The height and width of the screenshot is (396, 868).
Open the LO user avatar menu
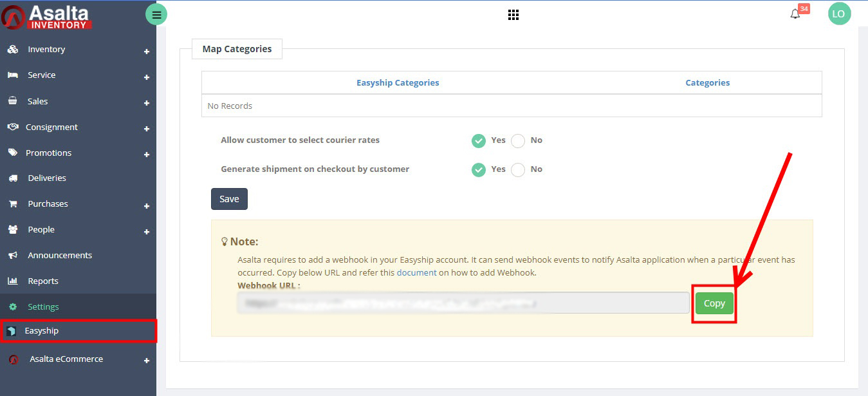click(839, 14)
